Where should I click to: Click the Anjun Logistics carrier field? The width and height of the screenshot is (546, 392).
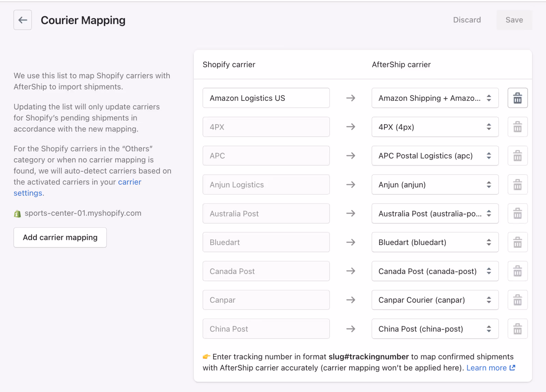266,185
